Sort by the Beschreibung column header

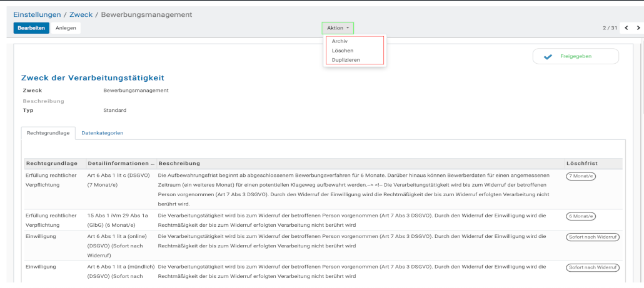coord(179,163)
